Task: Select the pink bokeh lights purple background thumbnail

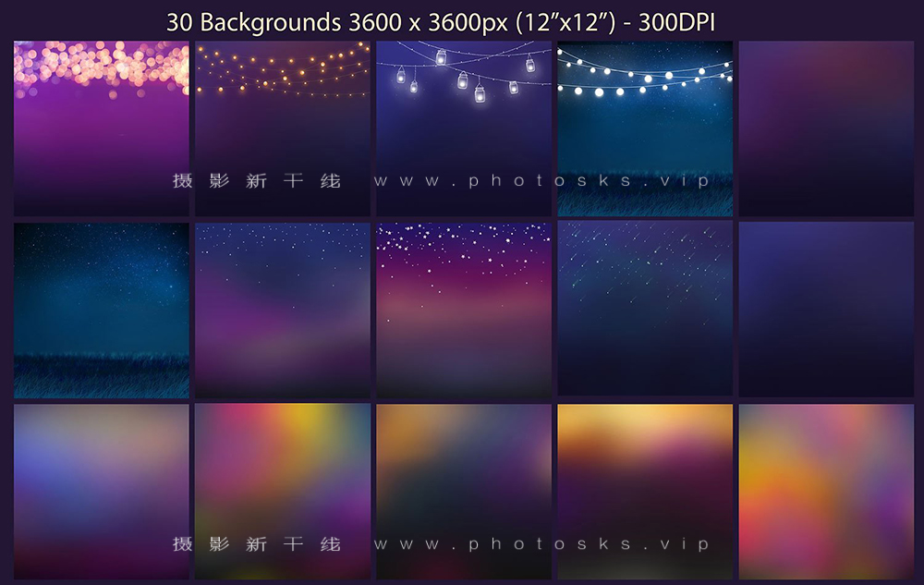Action: tap(102, 128)
